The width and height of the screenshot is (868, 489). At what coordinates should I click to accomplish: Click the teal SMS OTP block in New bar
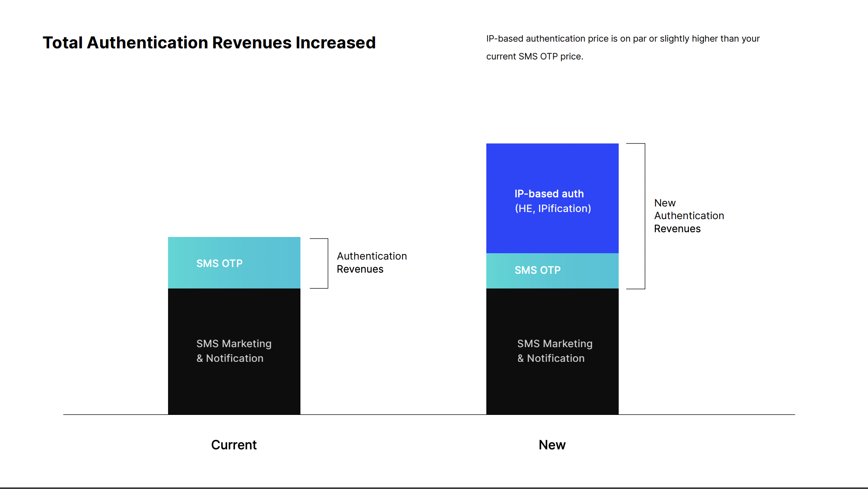(x=552, y=271)
